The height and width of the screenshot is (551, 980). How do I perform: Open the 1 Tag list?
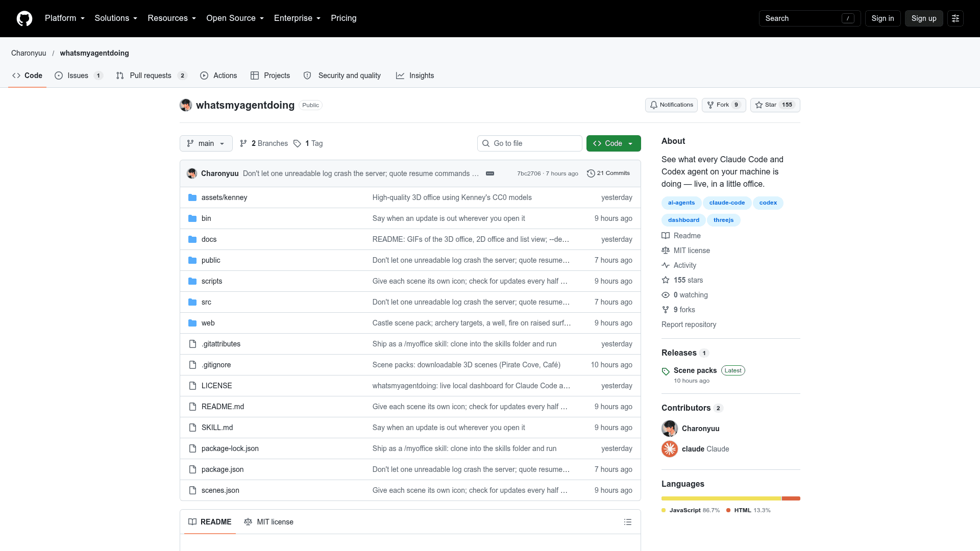click(x=308, y=143)
